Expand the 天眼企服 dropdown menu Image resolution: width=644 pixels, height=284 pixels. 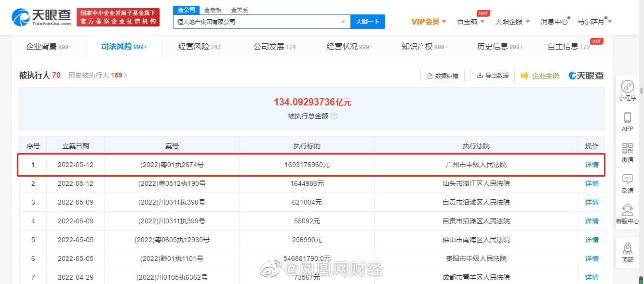512,22
